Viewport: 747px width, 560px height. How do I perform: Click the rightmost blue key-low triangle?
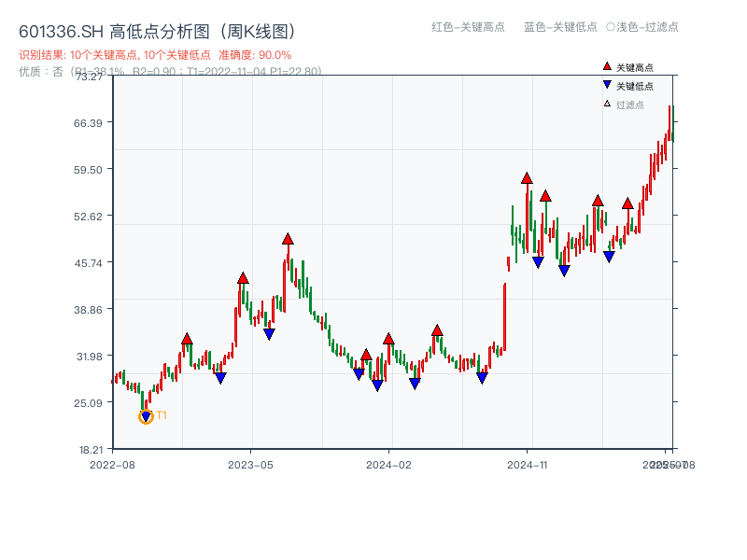coord(609,256)
